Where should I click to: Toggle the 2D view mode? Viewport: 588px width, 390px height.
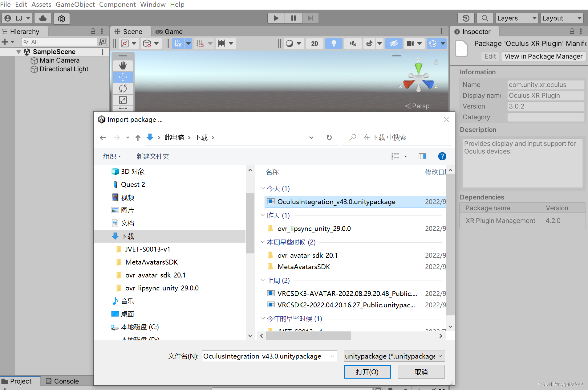315,43
